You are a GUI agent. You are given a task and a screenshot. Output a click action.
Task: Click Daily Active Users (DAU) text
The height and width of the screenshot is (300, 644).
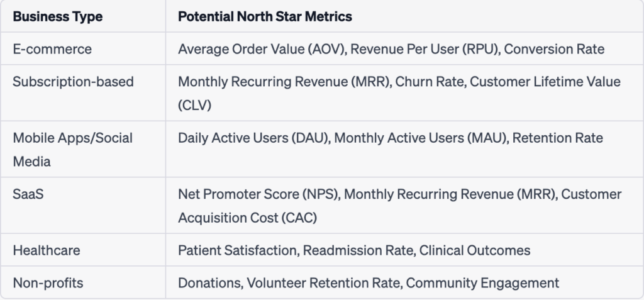tap(253, 138)
